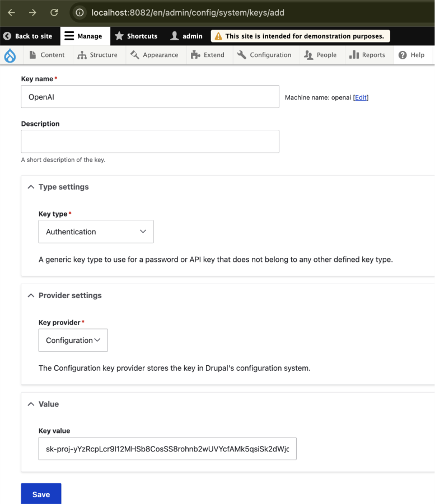Click the demonstration purposes warning banner

tap(300, 36)
